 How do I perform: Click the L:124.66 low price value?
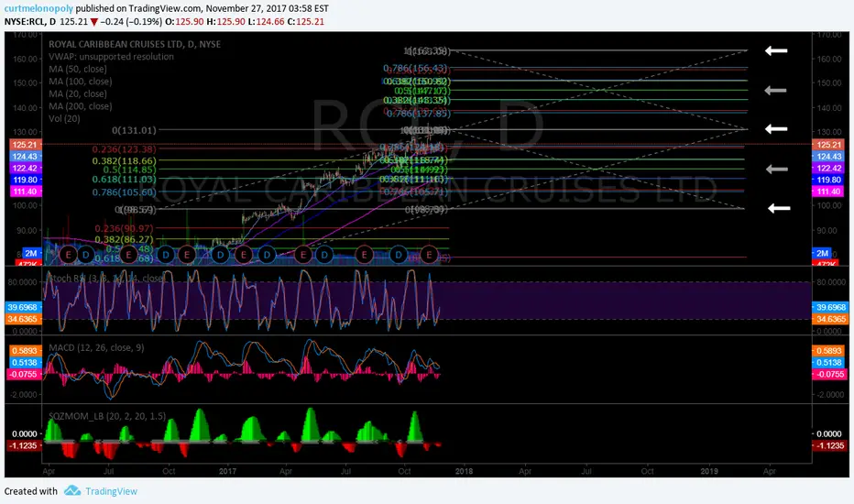tap(266, 22)
